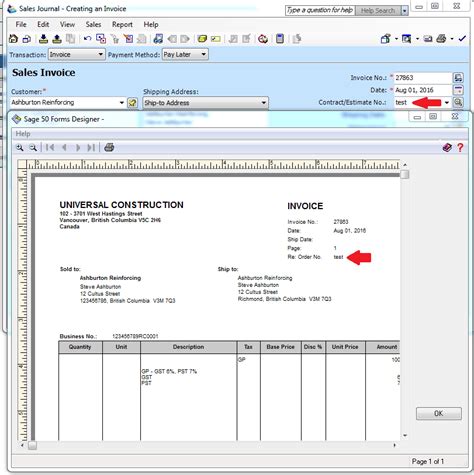This screenshot has height=475, width=474.
Task: Click the 'Description' column header in invoice table
Action: click(x=188, y=347)
